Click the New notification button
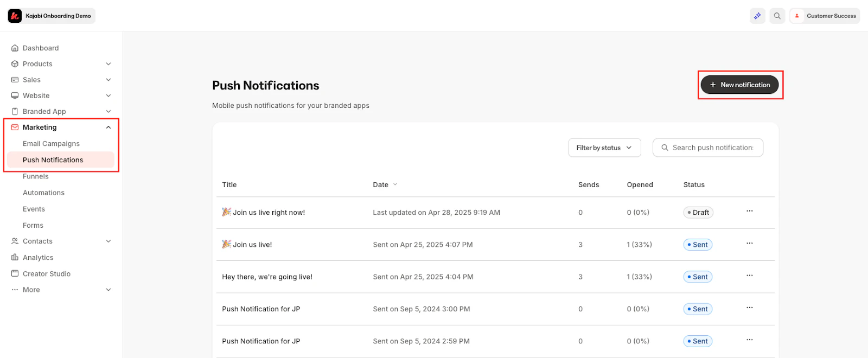This screenshot has height=358, width=868. coord(739,85)
